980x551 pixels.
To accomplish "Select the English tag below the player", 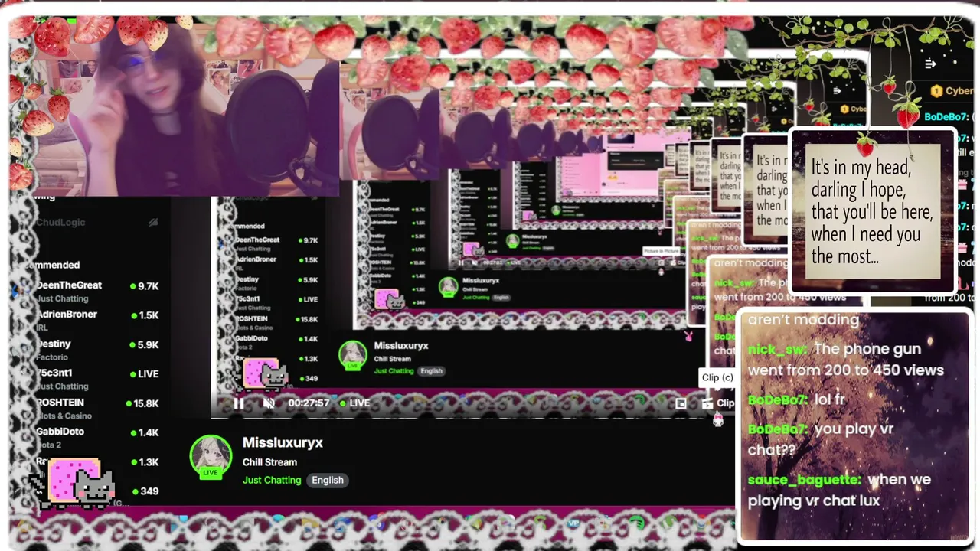I will click(x=328, y=480).
